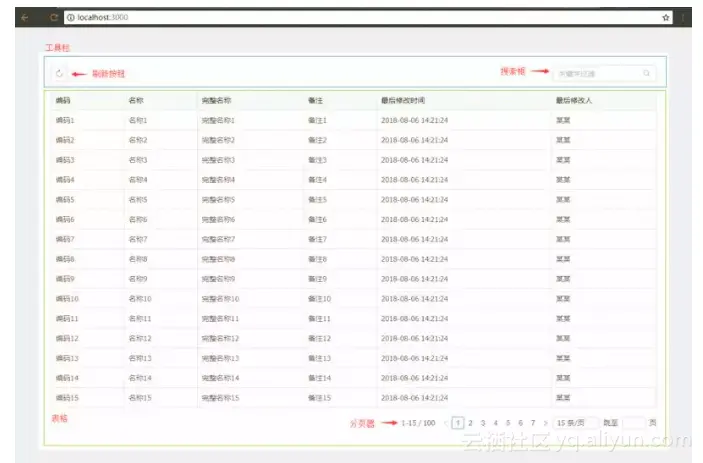Select page 3 in the pager
Viewport: 703px width, 463px height.
[483, 423]
